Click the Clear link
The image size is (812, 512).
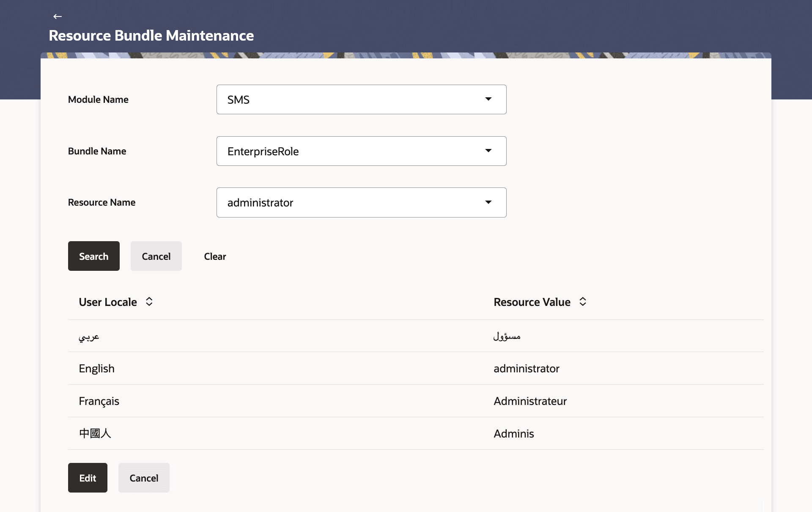[x=215, y=256]
